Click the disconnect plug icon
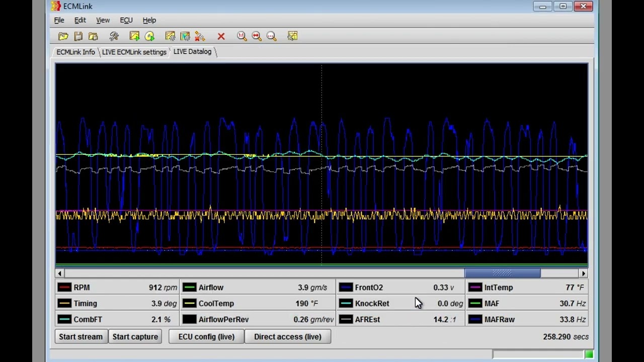Image resolution: width=644 pixels, height=362 pixels. [x=200, y=36]
